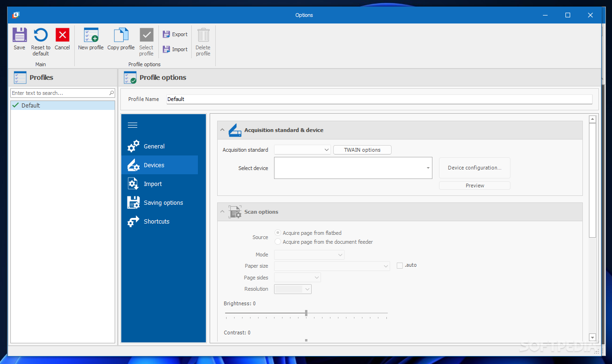Click the Delete profile trash icon
This screenshot has height=364, width=612.
pos(203,35)
